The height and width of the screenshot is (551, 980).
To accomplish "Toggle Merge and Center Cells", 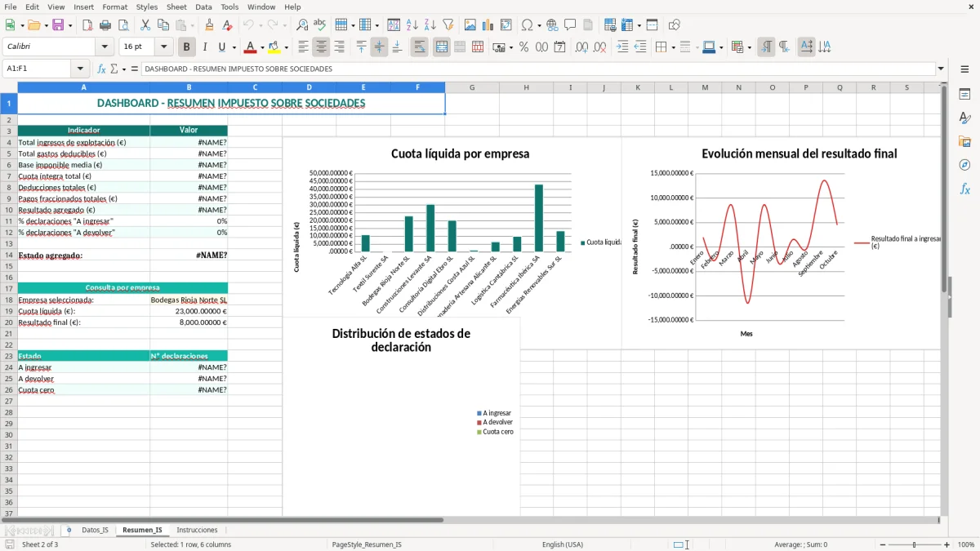I will [442, 47].
